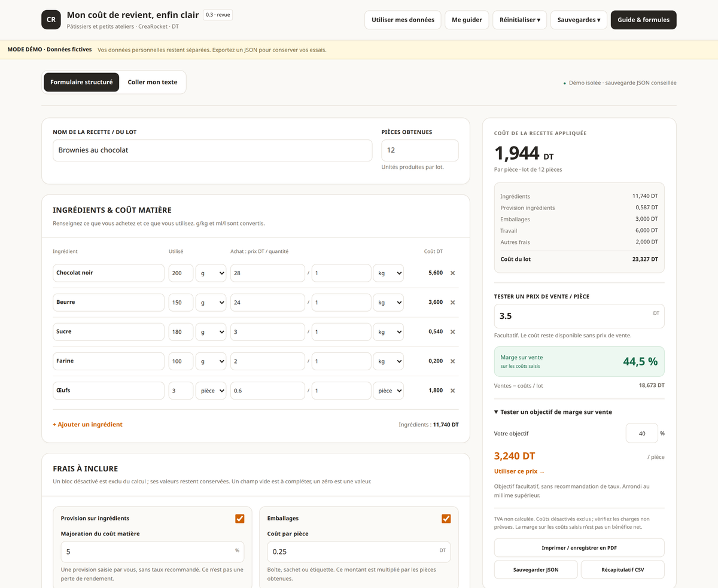718x588 pixels.
Task: Click the Marge sur vente 44,5 % value
Action: [640, 361]
